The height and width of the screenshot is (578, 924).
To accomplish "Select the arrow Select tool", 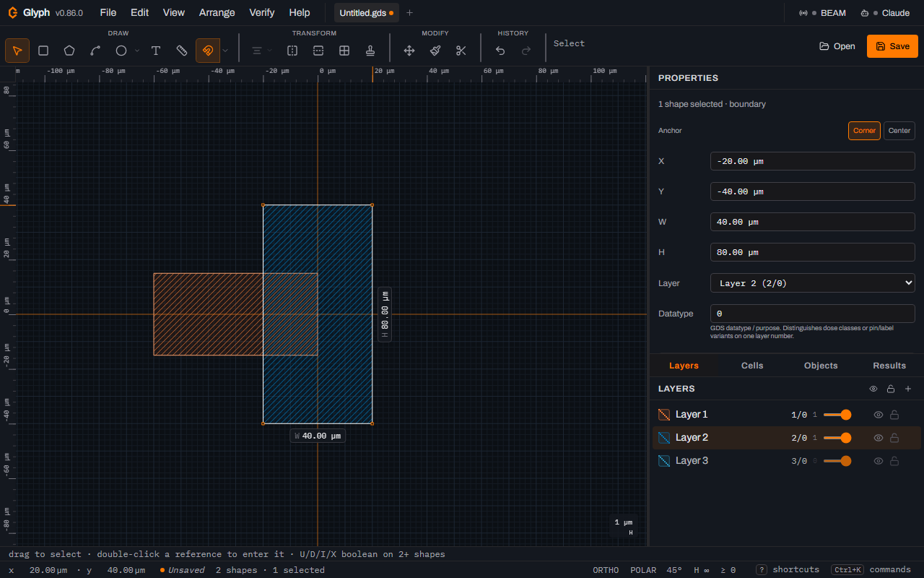I will (x=17, y=51).
